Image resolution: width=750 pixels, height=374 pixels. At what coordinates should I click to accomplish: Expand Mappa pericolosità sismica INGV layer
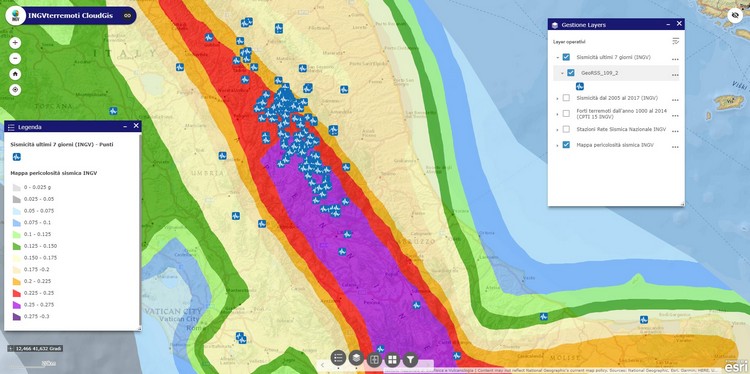[x=557, y=145]
